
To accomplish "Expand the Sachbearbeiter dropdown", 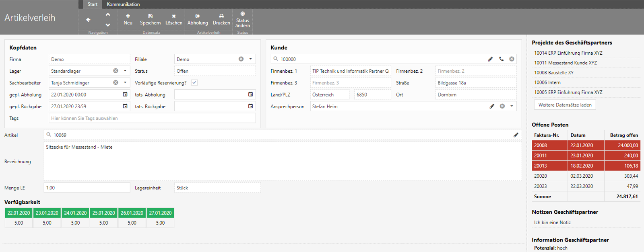I will [x=125, y=82].
